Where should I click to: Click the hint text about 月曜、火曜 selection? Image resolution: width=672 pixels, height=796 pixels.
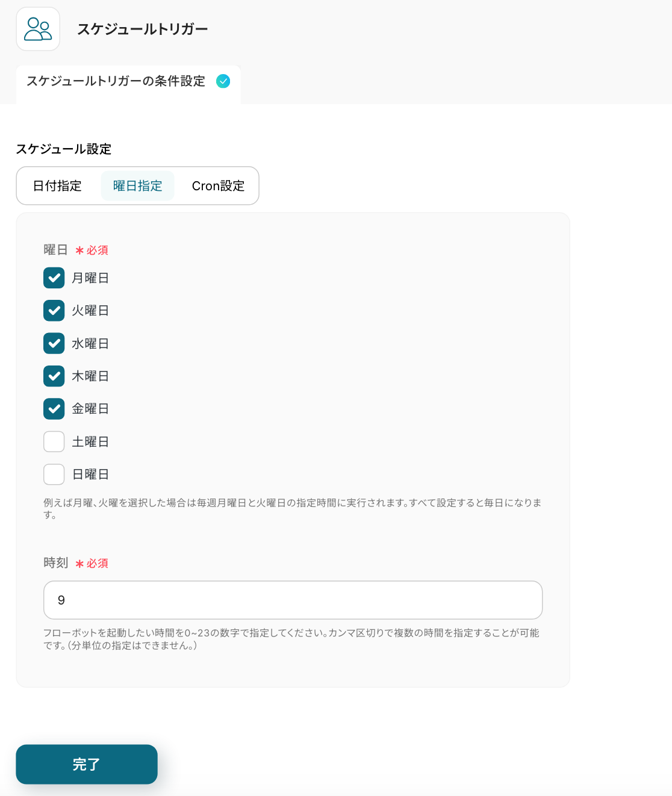point(293,509)
